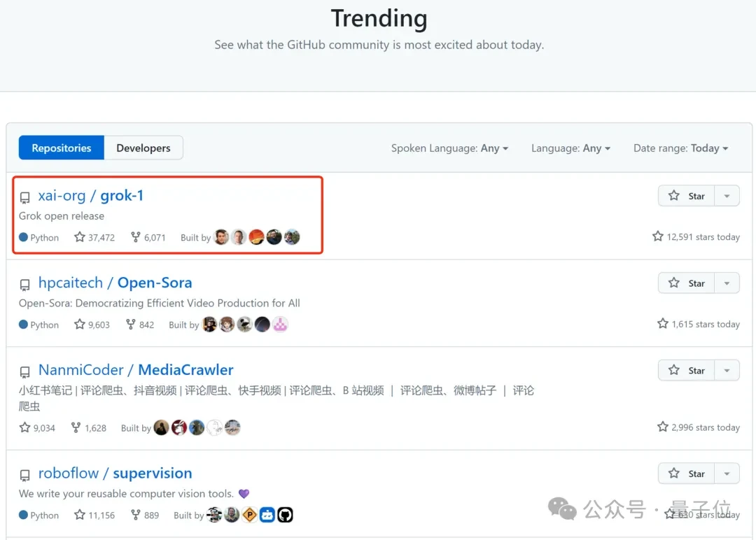View Open-Sora stargazers count 9,603
This screenshot has height=540, width=756.
(92, 325)
